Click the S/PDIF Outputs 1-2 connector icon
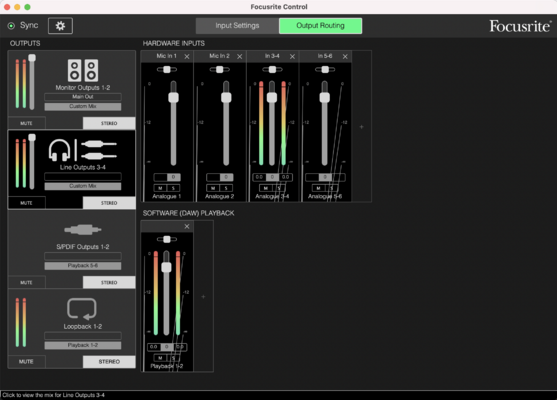This screenshot has width=557, height=400. coord(83,230)
